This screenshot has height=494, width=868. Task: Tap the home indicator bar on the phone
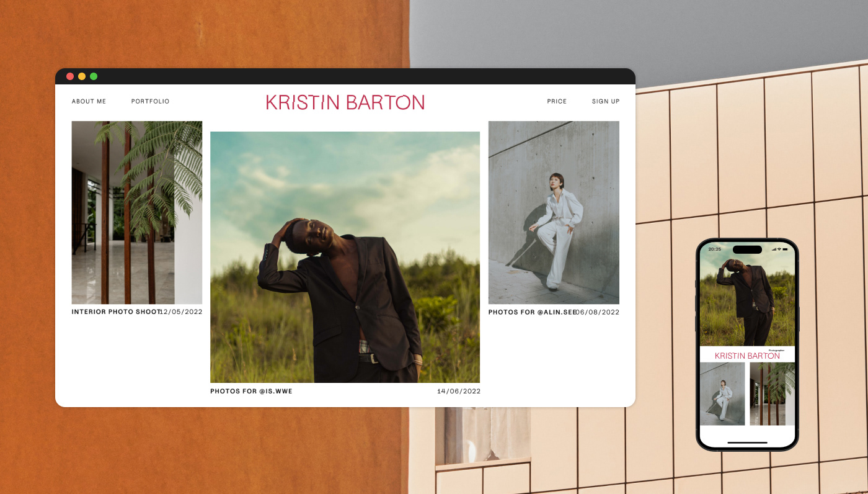[747, 442]
